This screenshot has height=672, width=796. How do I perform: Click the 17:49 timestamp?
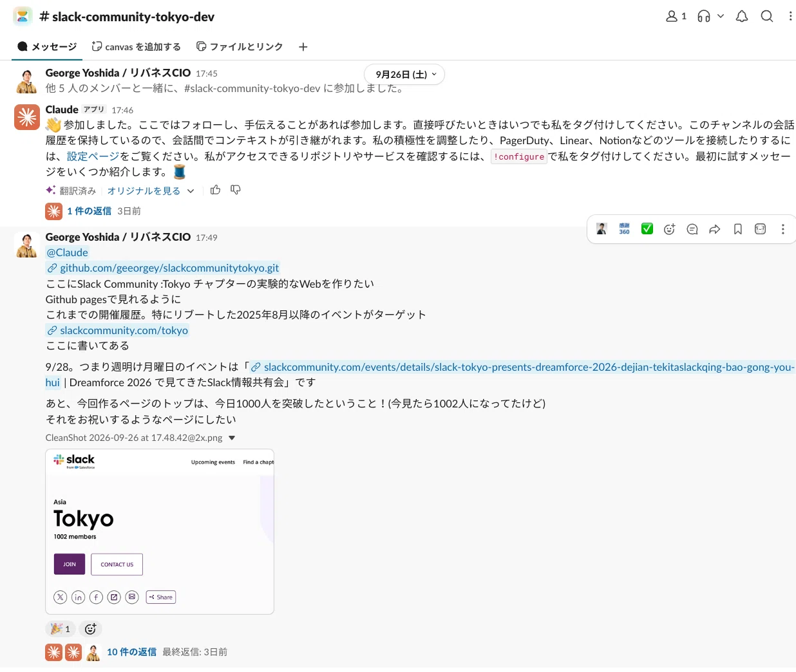click(207, 238)
